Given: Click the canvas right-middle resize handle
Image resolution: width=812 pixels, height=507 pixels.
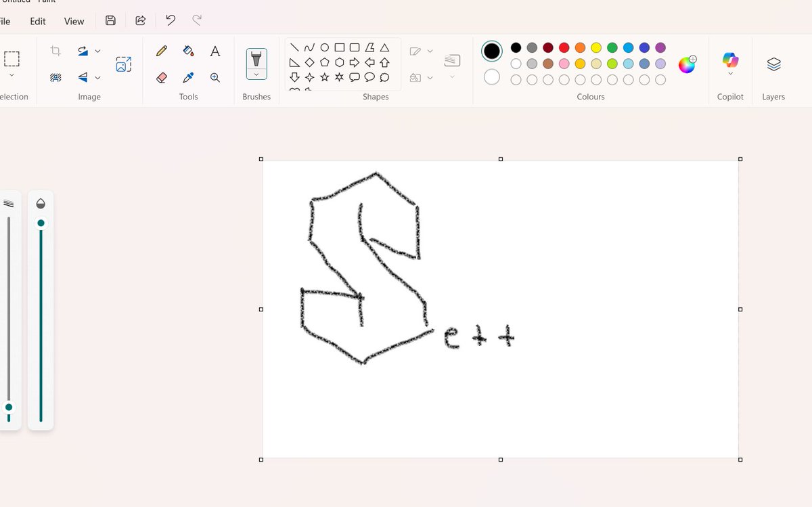Looking at the screenshot, I should (x=740, y=309).
